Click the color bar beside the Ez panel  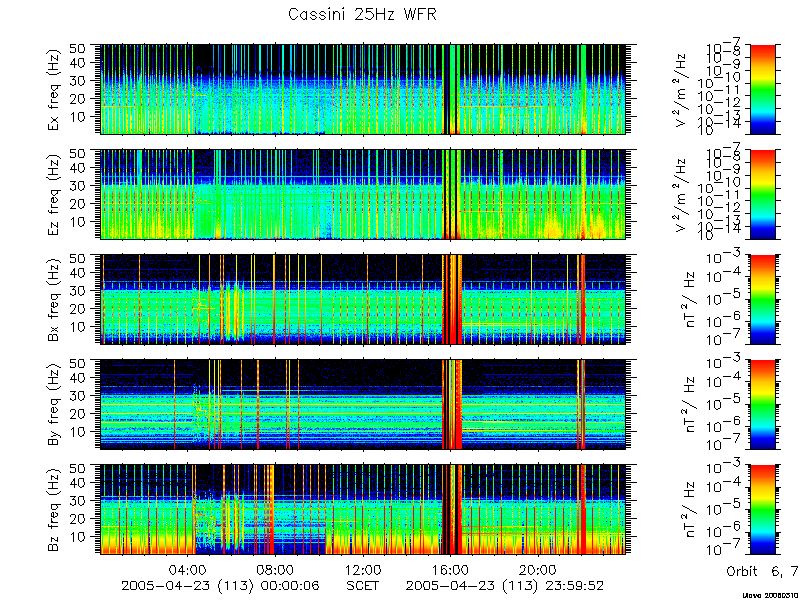[762, 194]
